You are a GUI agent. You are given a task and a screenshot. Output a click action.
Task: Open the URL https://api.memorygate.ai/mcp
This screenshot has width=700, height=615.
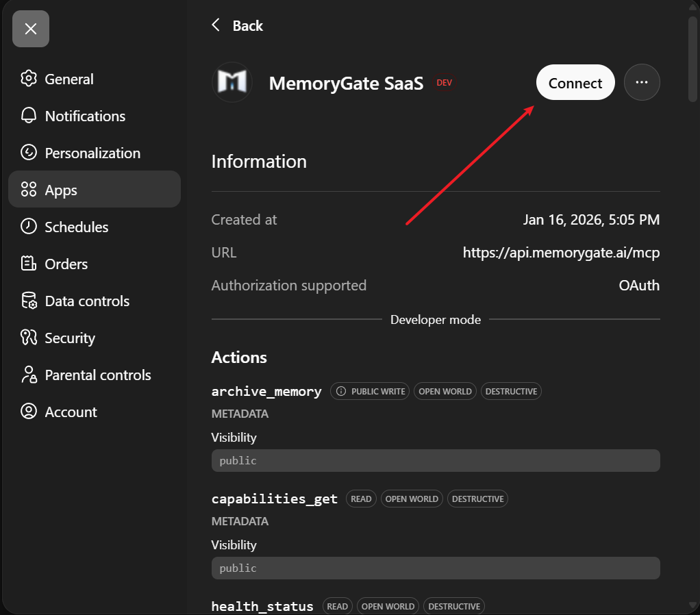click(561, 252)
